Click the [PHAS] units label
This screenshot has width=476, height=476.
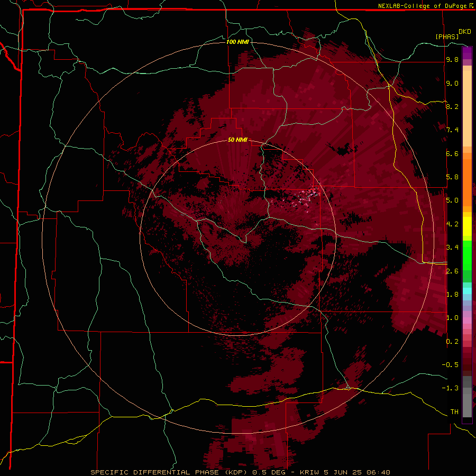point(447,36)
